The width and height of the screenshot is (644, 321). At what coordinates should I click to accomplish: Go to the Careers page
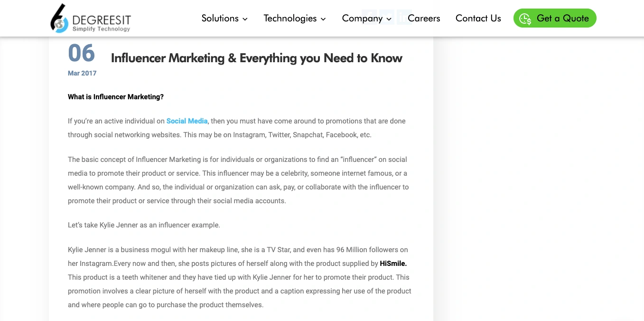pos(424,18)
